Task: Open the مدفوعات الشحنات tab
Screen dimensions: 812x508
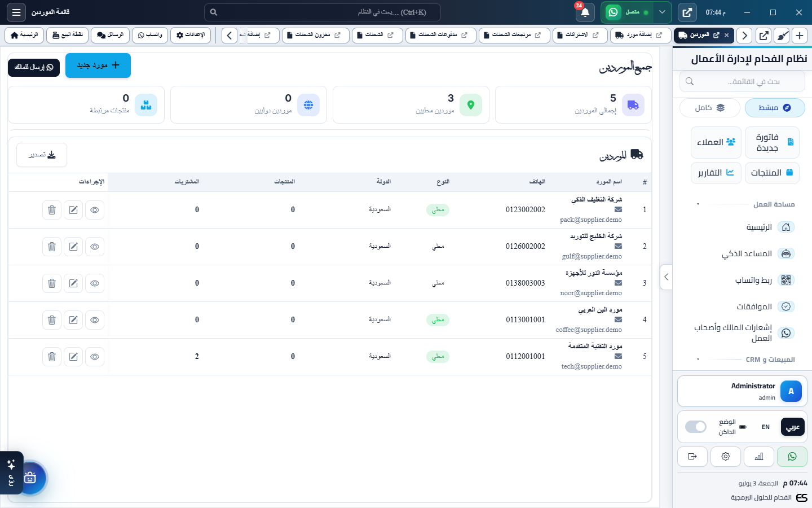Action: coord(440,35)
